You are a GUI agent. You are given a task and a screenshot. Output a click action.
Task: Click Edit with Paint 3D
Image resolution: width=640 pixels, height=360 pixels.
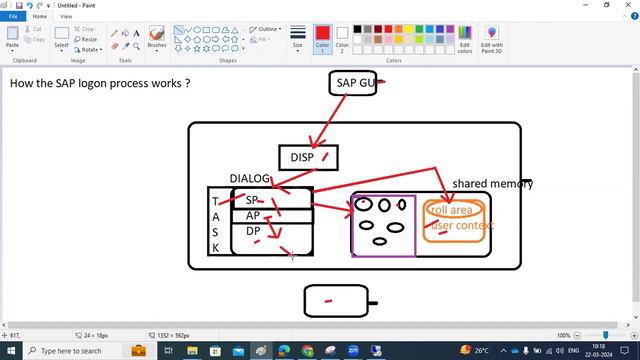[491, 40]
